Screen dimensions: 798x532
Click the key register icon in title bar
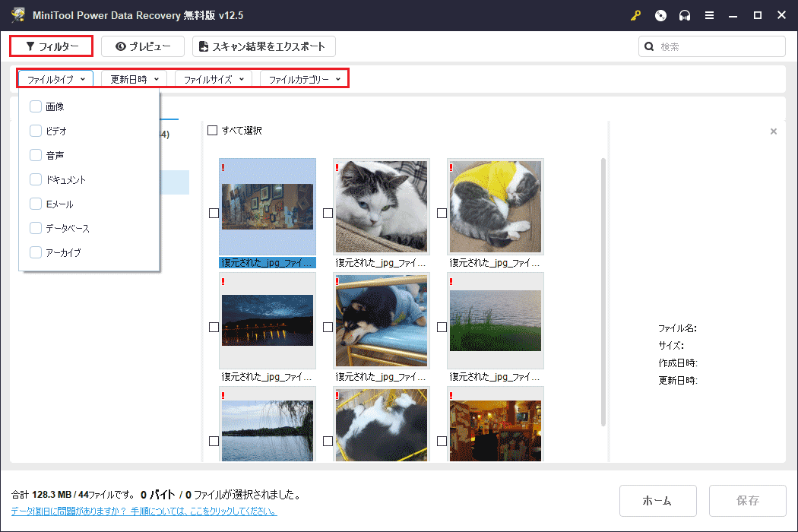(x=635, y=16)
